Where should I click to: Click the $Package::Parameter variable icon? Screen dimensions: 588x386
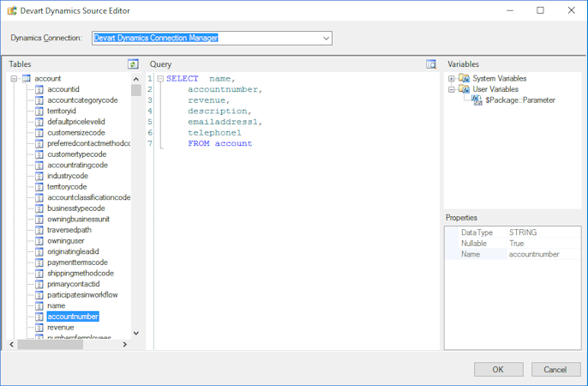click(477, 100)
